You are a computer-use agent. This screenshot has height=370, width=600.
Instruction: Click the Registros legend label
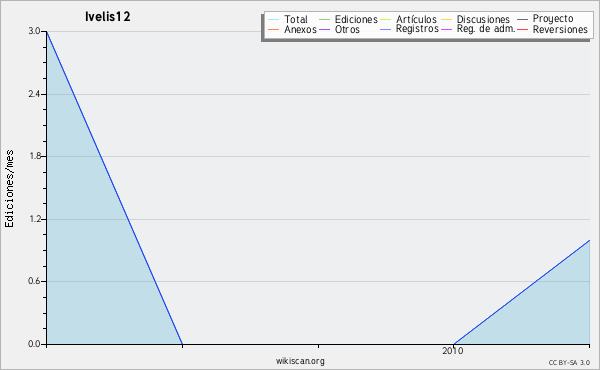pyautogui.click(x=417, y=29)
